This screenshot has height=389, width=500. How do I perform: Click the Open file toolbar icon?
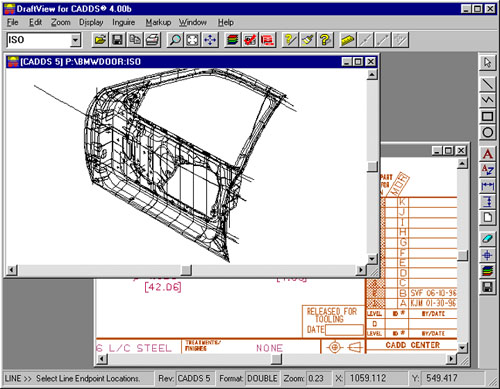[100, 40]
